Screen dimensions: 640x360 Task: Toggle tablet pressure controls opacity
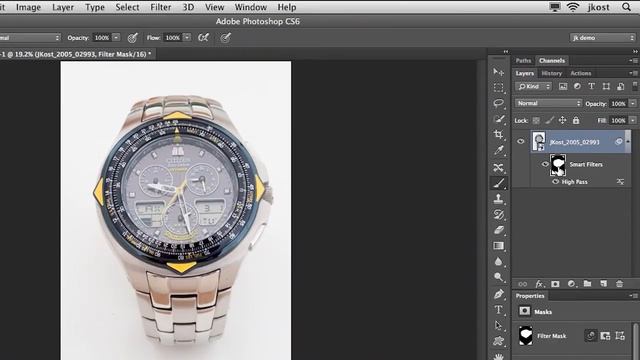coord(132,38)
